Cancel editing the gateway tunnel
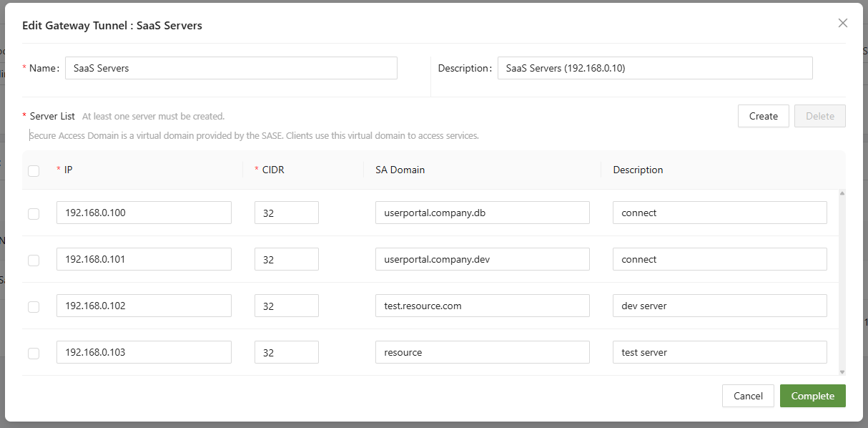The height and width of the screenshot is (428, 868). coord(748,396)
